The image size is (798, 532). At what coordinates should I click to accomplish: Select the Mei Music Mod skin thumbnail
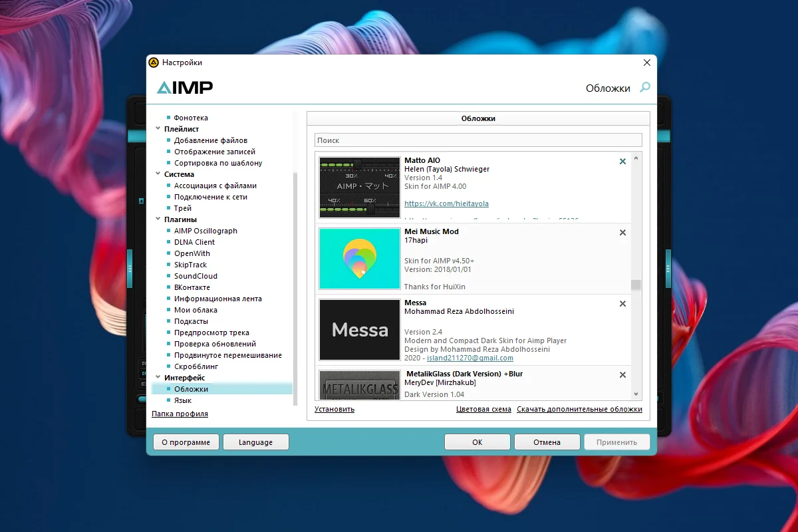[360, 259]
